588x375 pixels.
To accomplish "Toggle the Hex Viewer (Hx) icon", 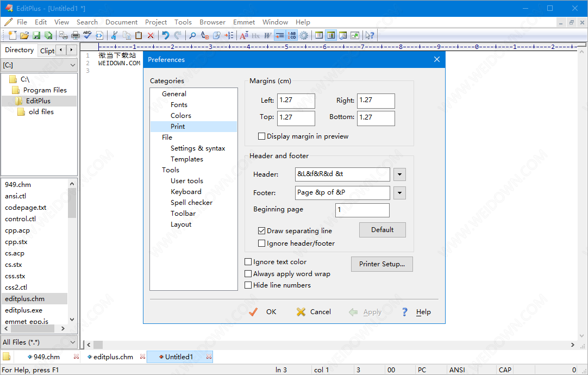I will pyautogui.click(x=256, y=35).
